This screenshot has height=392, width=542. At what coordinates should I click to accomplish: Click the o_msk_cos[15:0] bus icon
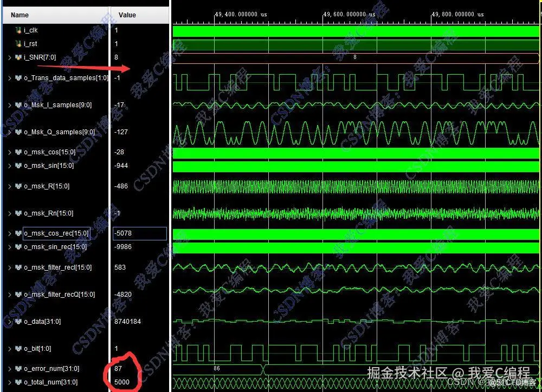(x=18, y=152)
